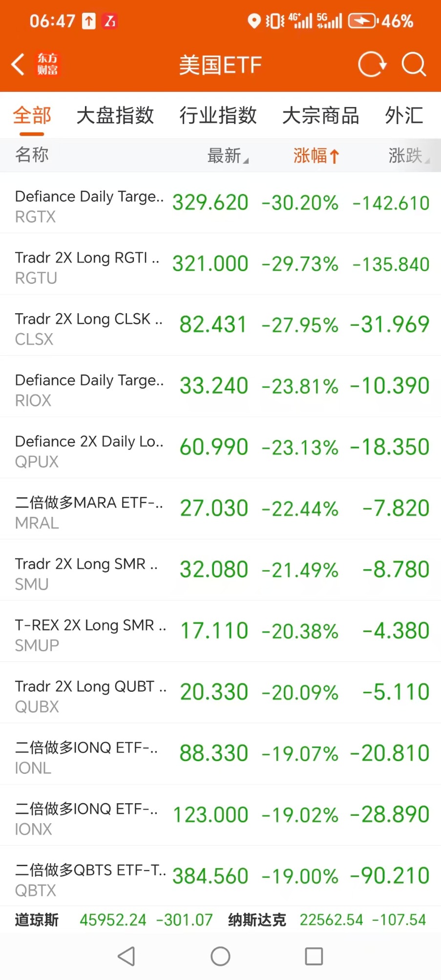Open the RGTX ETF row
This screenshot has height=980, width=441.
click(220, 203)
